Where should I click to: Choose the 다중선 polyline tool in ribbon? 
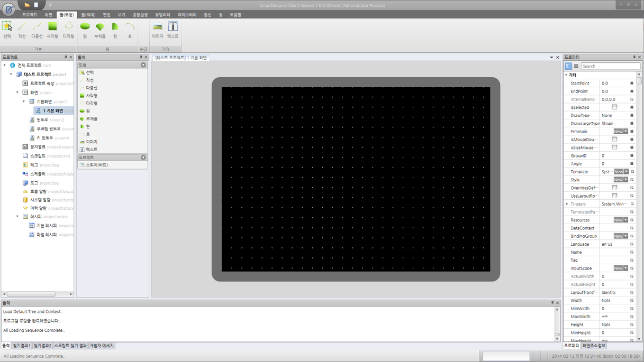tap(37, 30)
